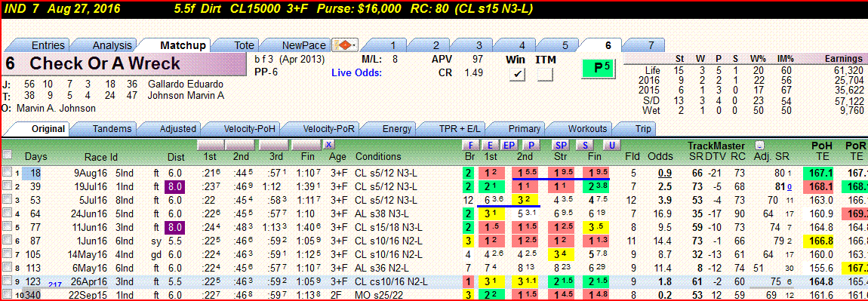Click the Race Id column header
The image size is (868, 301).
[101, 157]
